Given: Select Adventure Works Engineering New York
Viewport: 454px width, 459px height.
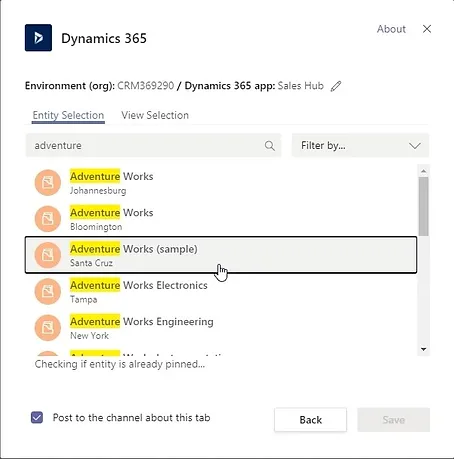Looking at the screenshot, I should tap(221, 328).
